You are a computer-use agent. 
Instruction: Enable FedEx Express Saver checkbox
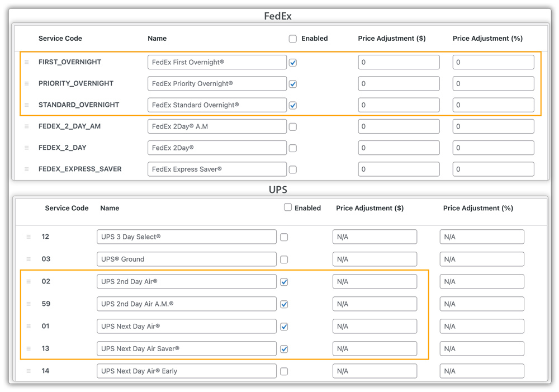[x=293, y=170]
